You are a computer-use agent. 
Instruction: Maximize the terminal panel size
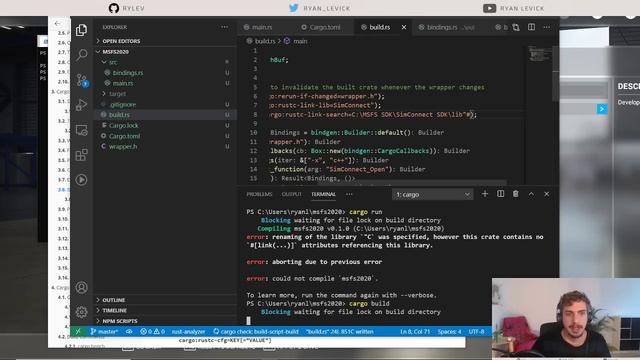click(x=531, y=194)
